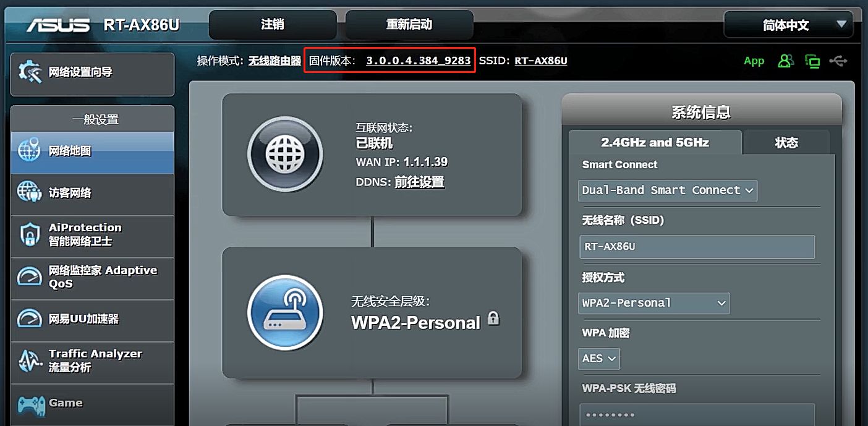Screen dimensions: 868x426
Task: Click the AiProtection shield icon
Action: coord(30,235)
